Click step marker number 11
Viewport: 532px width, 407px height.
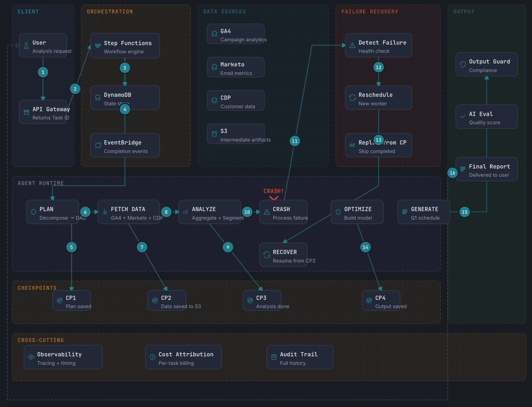pos(295,141)
